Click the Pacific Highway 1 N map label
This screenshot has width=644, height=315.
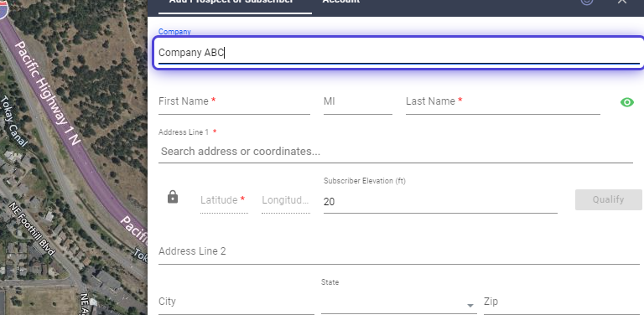pos(48,94)
